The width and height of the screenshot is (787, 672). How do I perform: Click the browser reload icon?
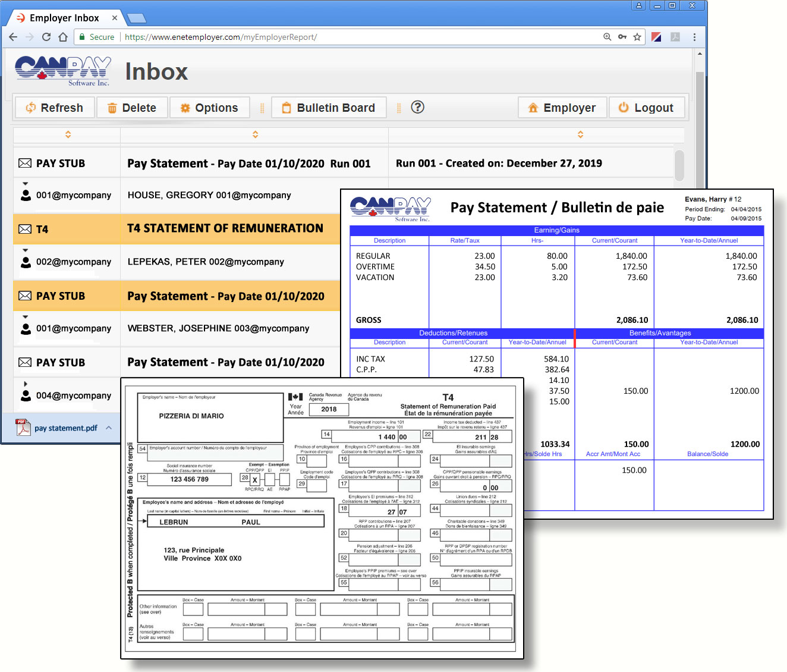pyautogui.click(x=46, y=37)
